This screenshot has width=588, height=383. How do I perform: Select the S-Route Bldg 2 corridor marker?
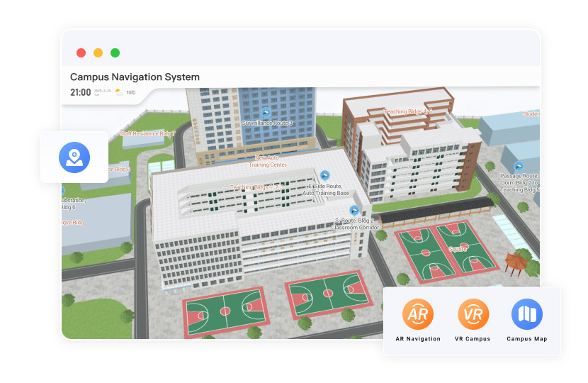(354, 211)
